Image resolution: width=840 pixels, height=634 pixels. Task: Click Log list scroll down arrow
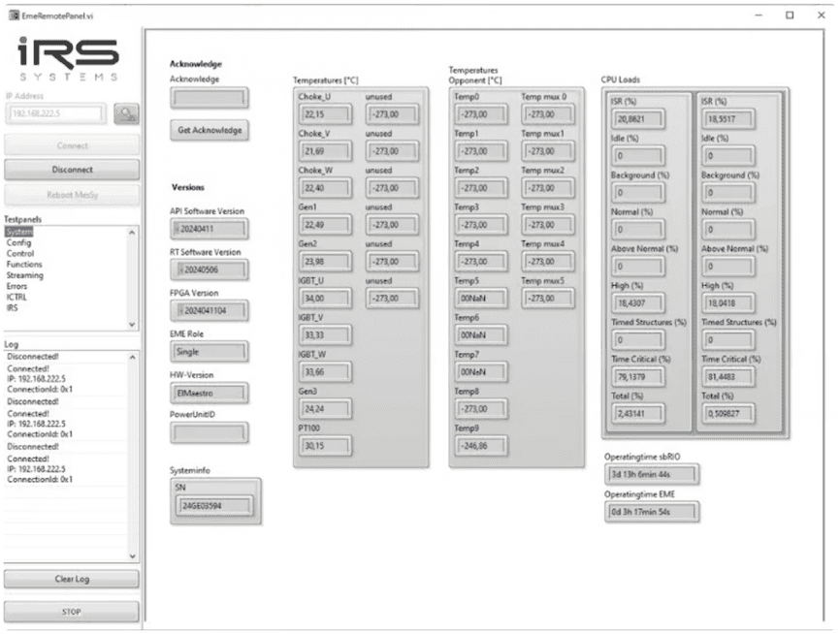132,556
